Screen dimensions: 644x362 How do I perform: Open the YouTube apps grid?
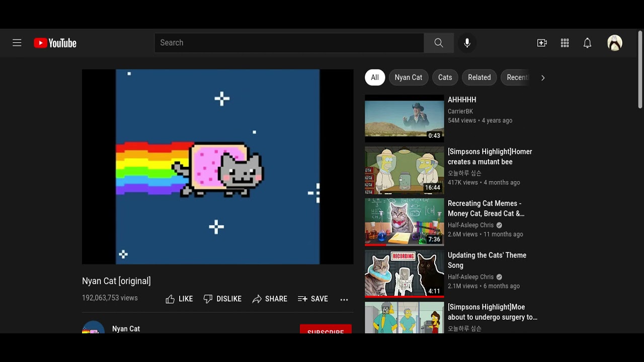click(565, 43)
